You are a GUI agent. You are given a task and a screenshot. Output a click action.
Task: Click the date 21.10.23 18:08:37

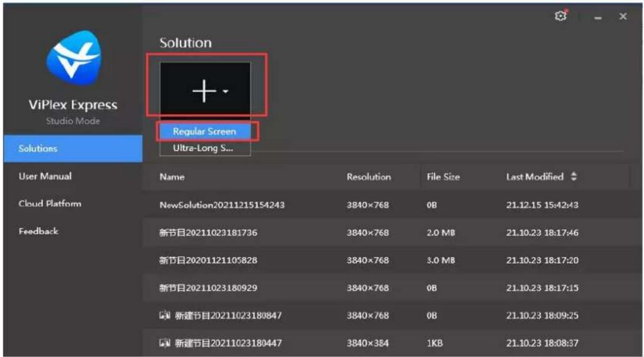point(542,343)
